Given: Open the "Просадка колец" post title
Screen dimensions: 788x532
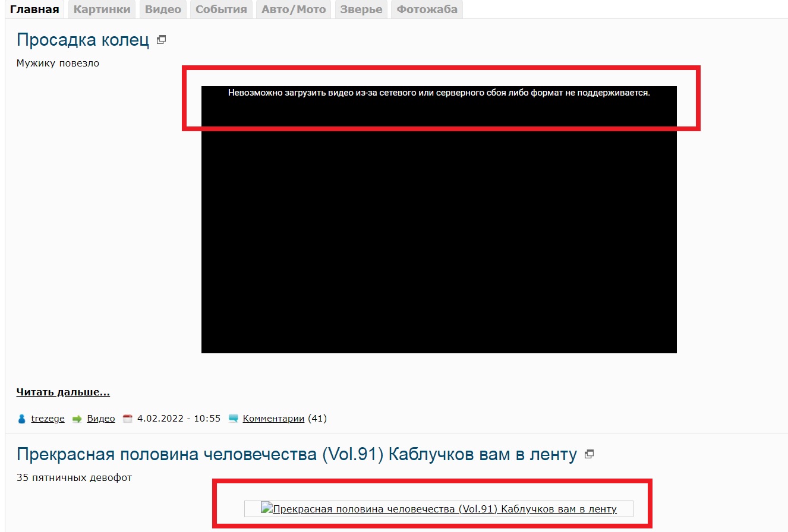Looking at the screenshot, I should point(83,40).
